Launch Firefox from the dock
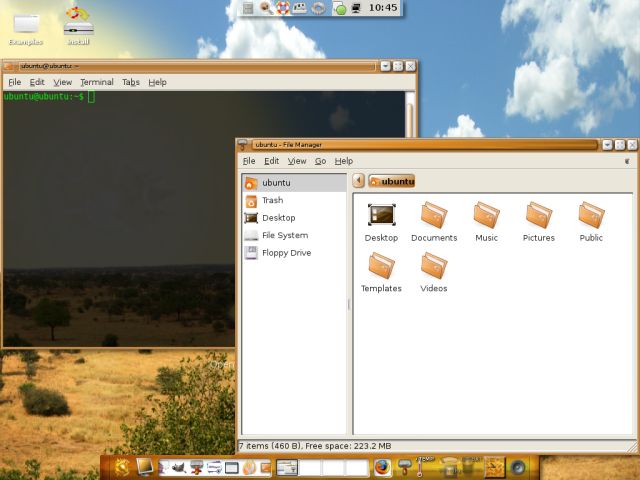Screen dimensions: 640x480 click(382, 467)
